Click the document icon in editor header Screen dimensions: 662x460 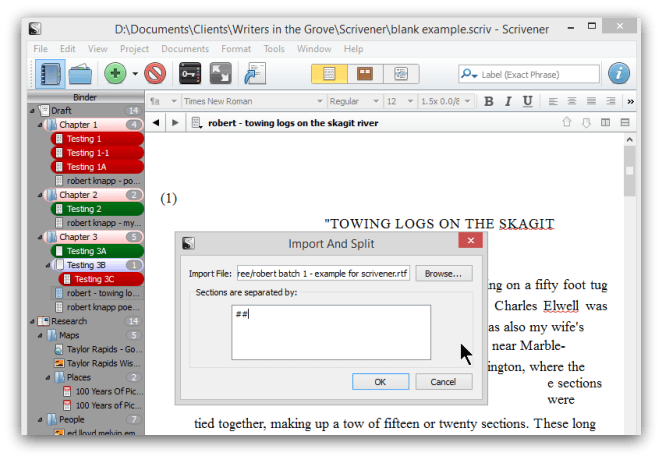click(197, 123)
